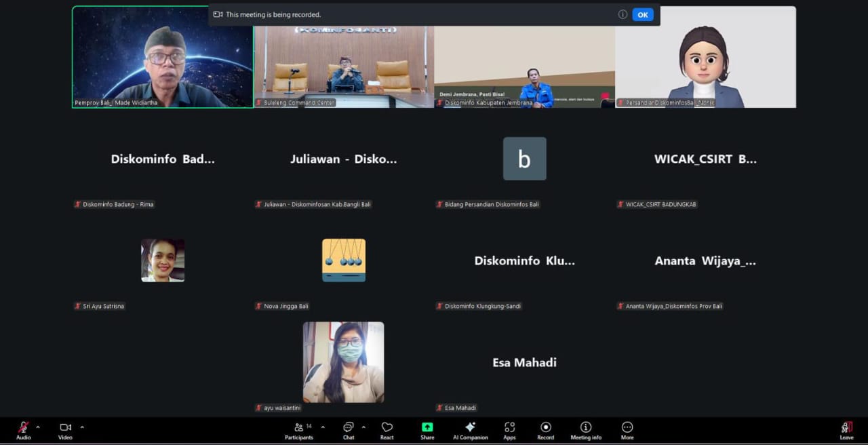The height and width of the screenshot is (445, 868).
Task: Select the ayu waisantini profile picture tile
Action: pos(343,362)
